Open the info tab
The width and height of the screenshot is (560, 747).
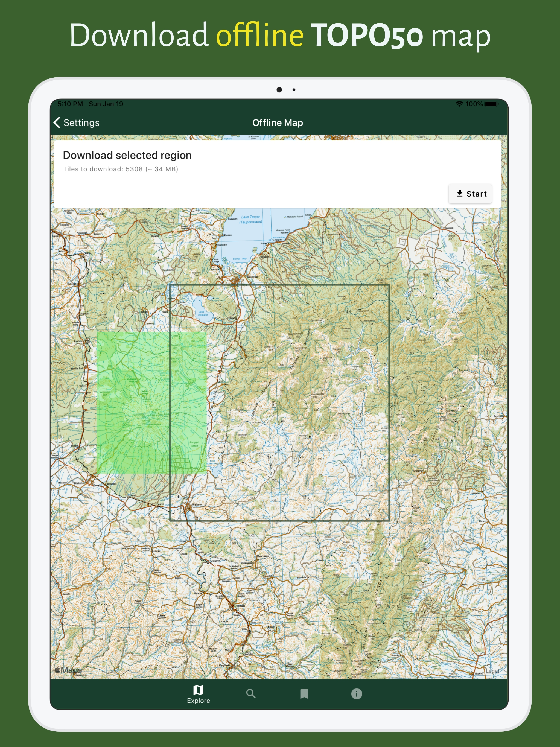tap(357, 694)
